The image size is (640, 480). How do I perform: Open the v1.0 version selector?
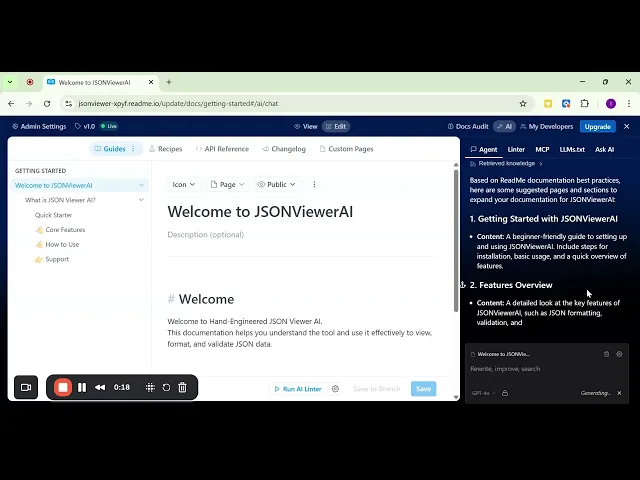pyautogui.click(x=85, y=127)
